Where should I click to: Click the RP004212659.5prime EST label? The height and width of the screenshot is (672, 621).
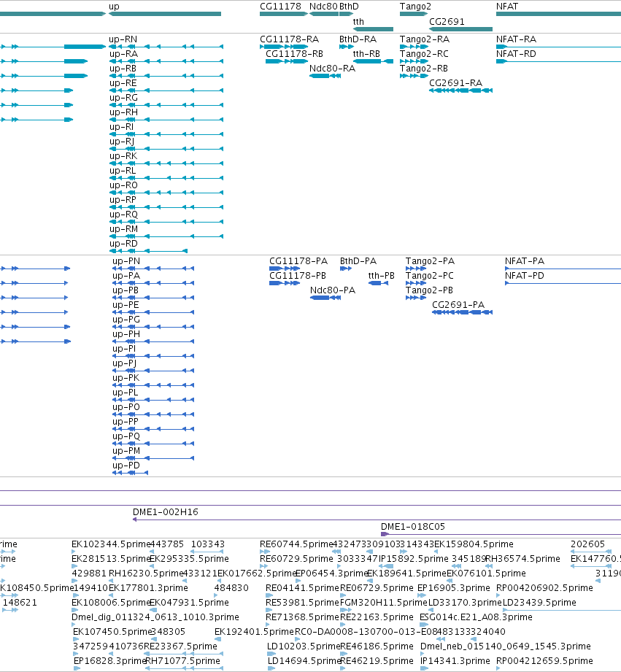click(544, 660)
